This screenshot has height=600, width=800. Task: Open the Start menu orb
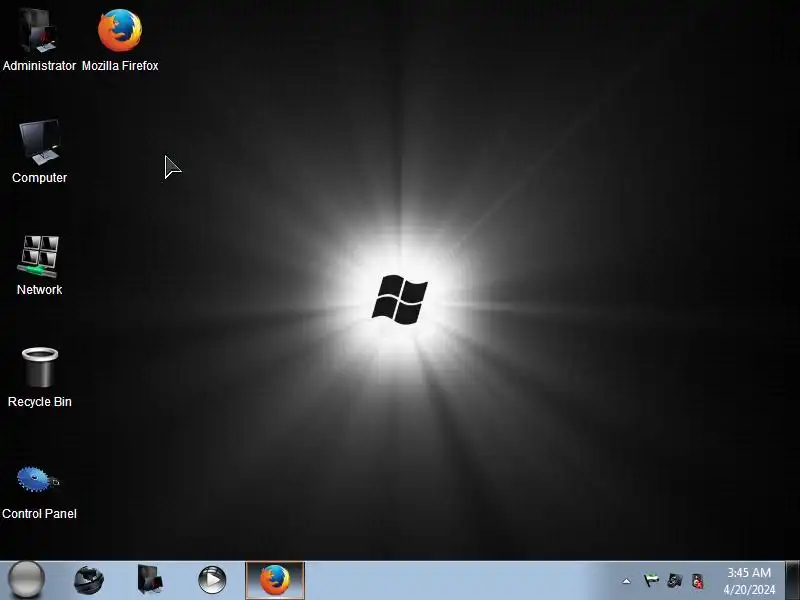(27, 580)
